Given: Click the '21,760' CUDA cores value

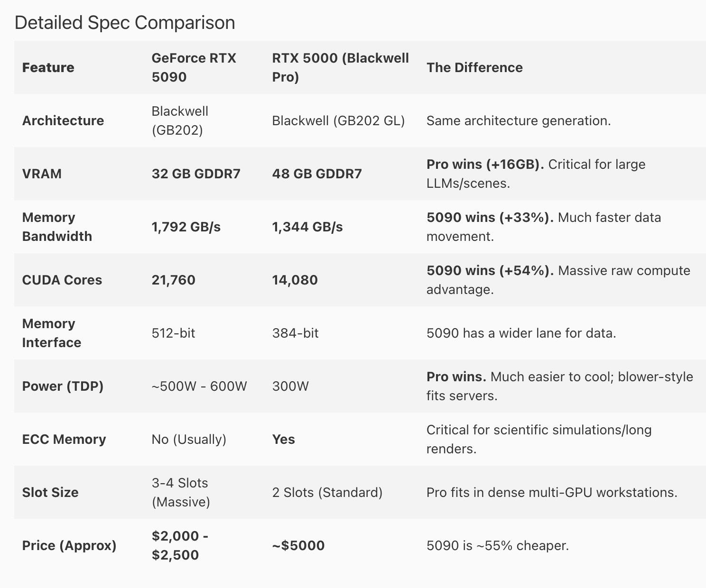Looking at the screenshot, I should pos(174,280).
